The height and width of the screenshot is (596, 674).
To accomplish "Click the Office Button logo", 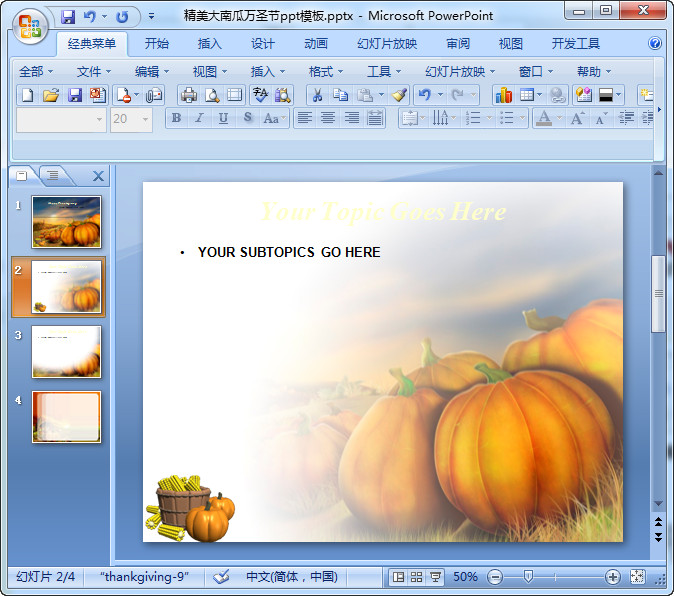I will click(x=30, y=27).
